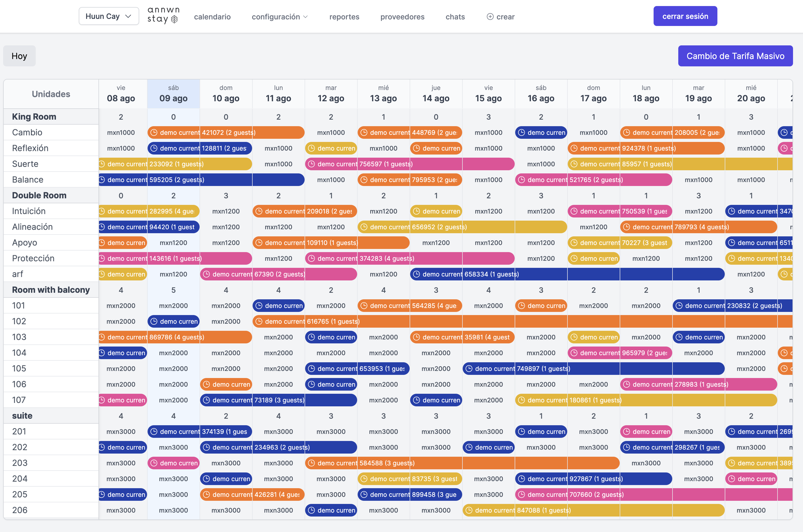Click the clock icon on reservation 233092
The image size is (803, 532).
tap(102, 164)
